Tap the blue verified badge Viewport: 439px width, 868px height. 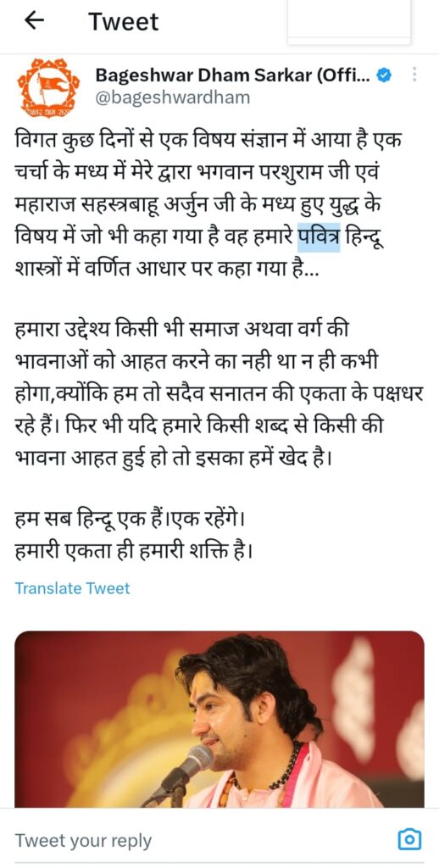point(384,75)
